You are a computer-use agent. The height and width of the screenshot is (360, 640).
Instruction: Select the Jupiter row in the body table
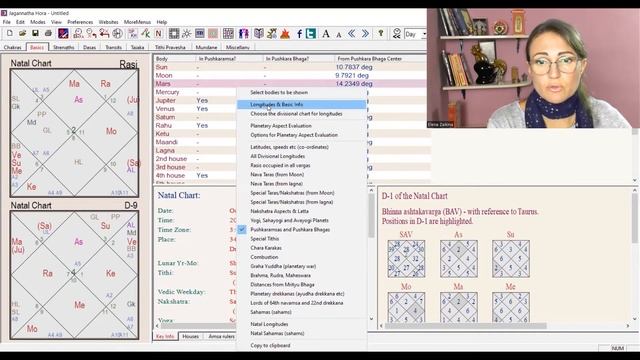point(195,100)
